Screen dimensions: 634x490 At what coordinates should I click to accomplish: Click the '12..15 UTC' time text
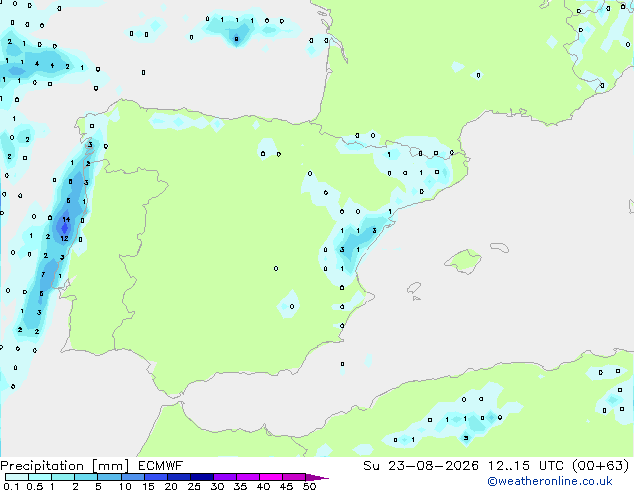pyautogui.click(x=525, y=466)
